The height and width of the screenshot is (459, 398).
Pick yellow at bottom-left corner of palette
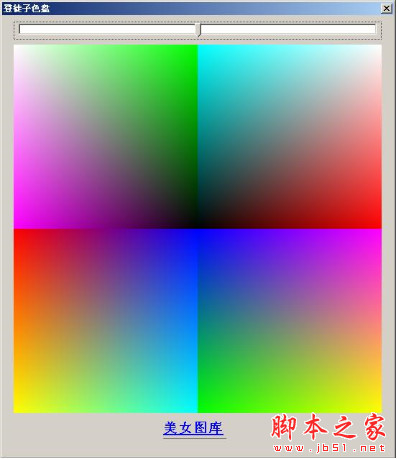pyautogui.click(x=17, y=409)
